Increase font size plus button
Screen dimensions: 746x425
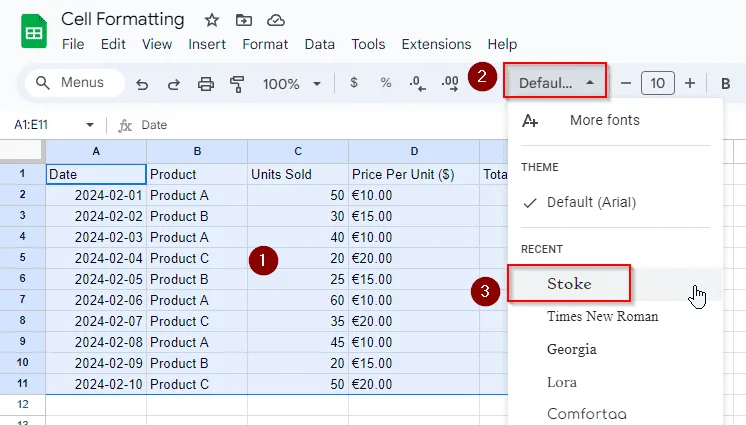(690, 83)
